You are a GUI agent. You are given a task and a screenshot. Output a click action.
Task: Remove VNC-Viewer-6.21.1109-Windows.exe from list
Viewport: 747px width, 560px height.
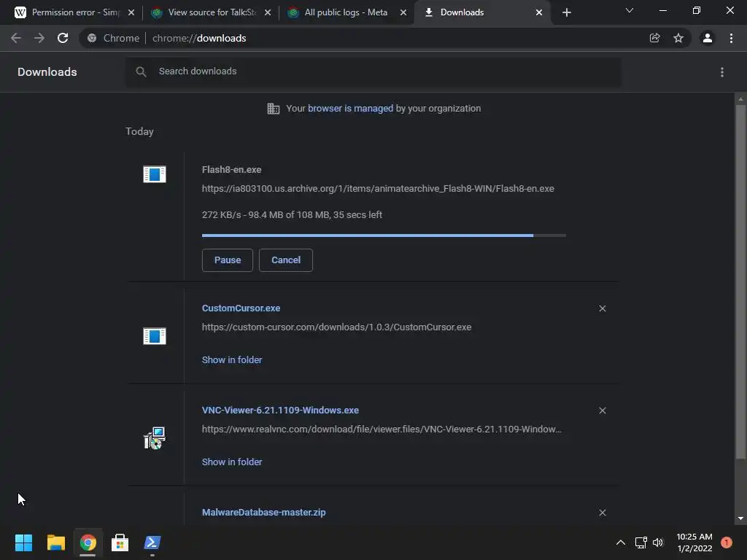[603, 411]
